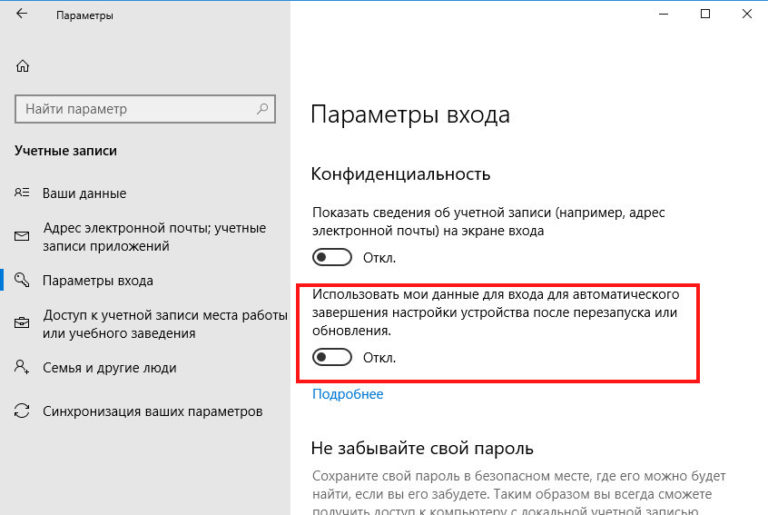Click the key icon for Параметры входа
This screenshot has width=768, height=515.
(21, 281)
